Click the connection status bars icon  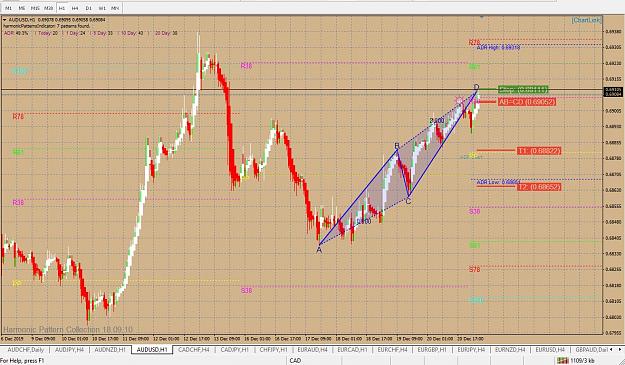563,361
